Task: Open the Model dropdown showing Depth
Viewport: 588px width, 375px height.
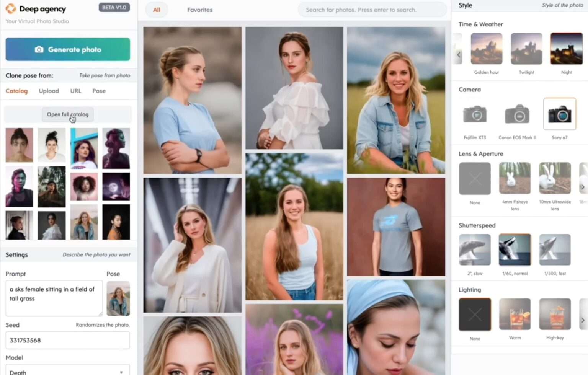Action: pos(67,370)
